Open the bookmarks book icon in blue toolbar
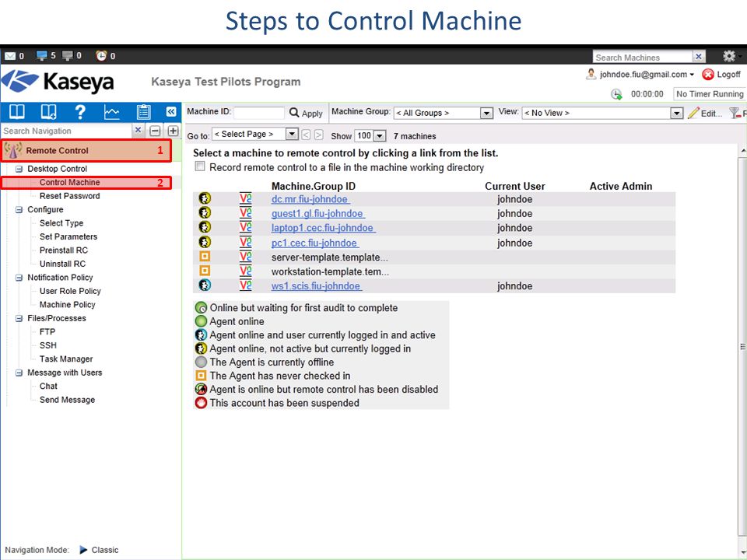The width and height of the screenshot is (747, 560). 48,111
